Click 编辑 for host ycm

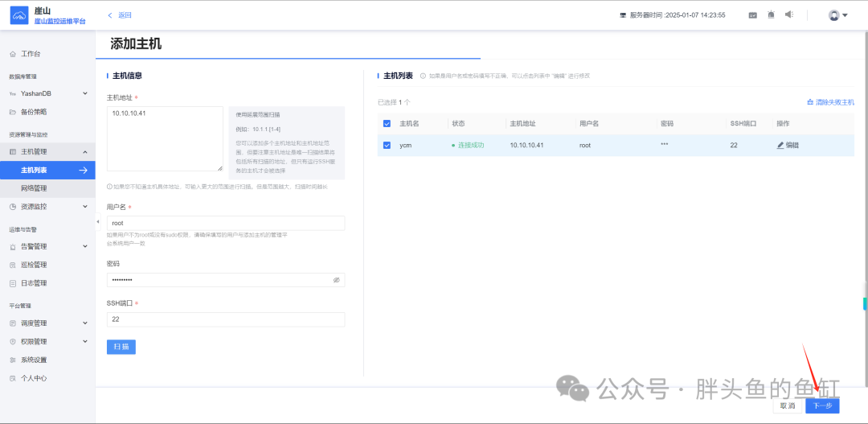[788, 145]
